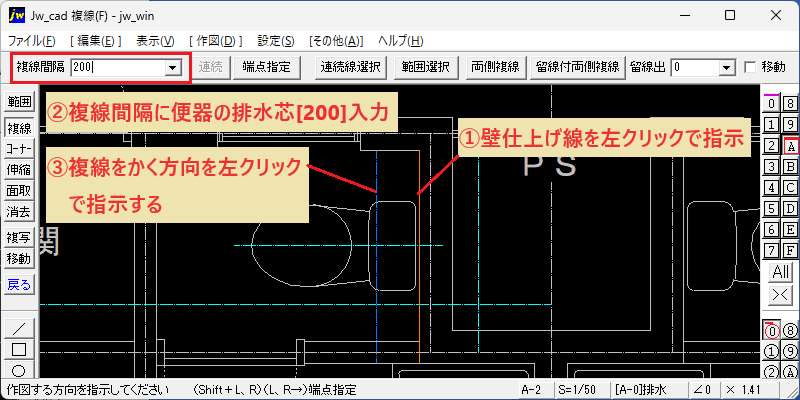Open the 作図(D) menu
Image resolution: width=800 pixels, height=400 pixels.
pos(216,41)
